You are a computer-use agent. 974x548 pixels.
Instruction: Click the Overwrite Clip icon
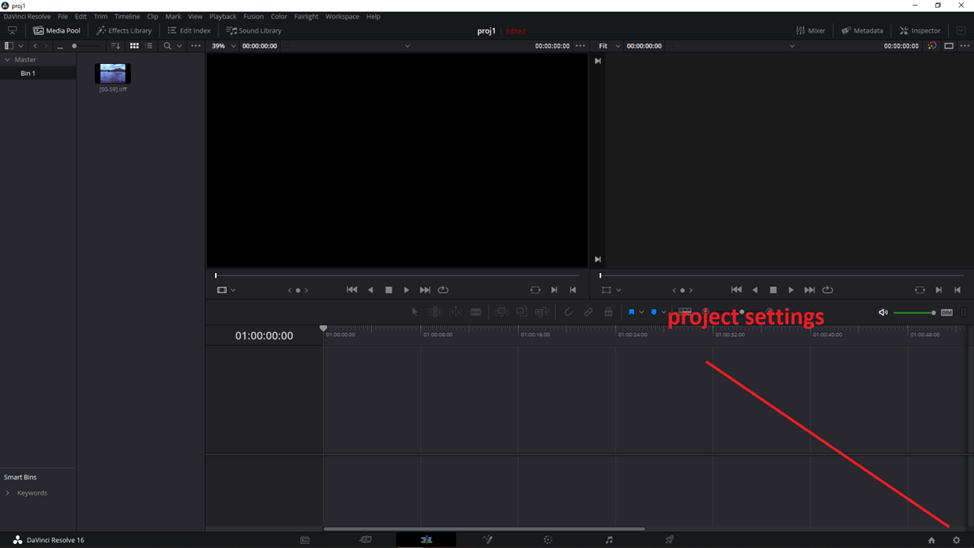click(522, 312)
